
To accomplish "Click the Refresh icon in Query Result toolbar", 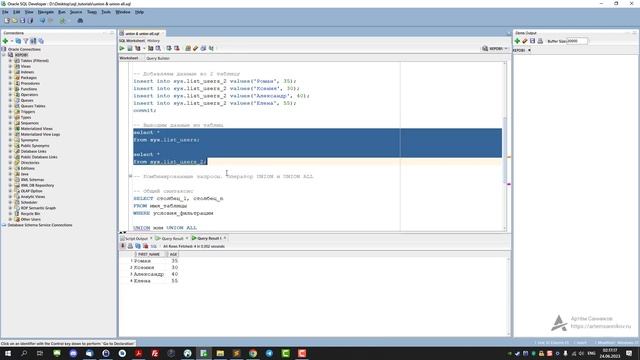I will point(138,246).
